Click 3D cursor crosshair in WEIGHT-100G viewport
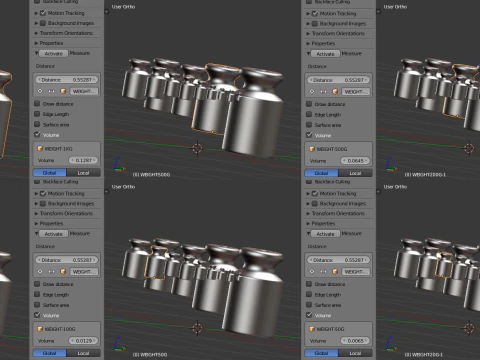480x360 pixels. pyautogui.click(x=197, y=328)
